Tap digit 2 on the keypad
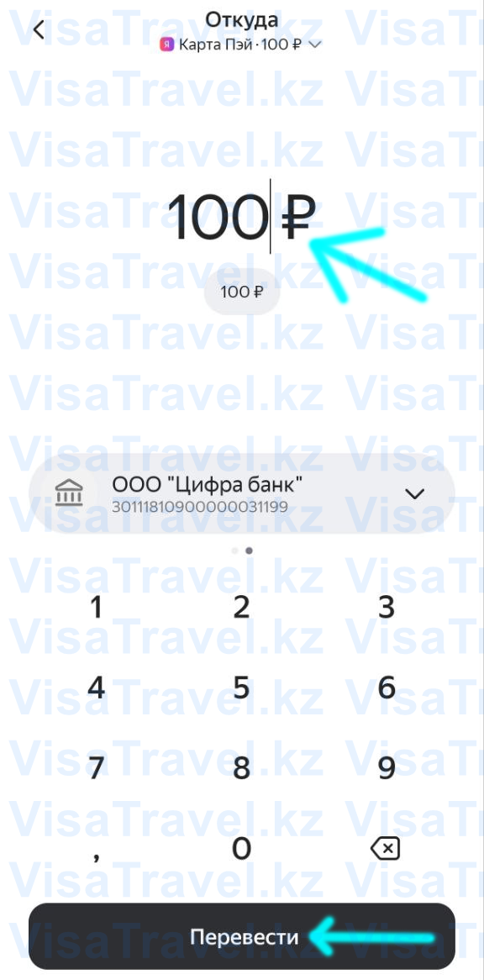 242,607
